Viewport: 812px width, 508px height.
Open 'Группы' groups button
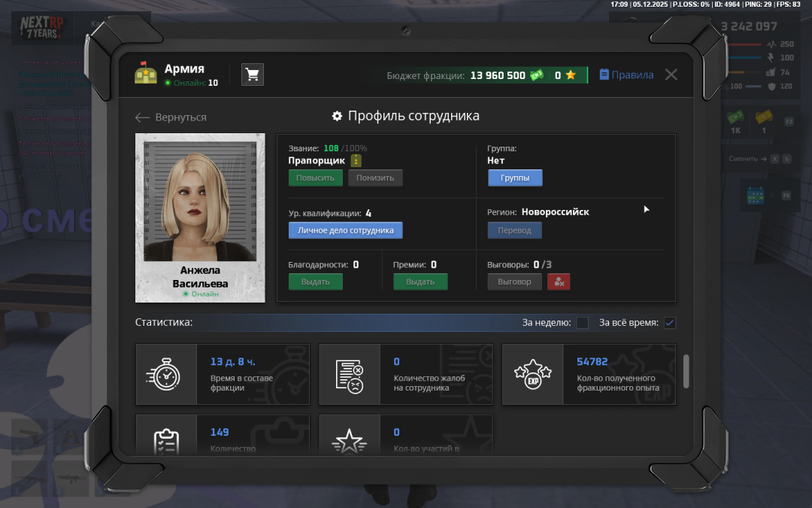click(515, 178)
